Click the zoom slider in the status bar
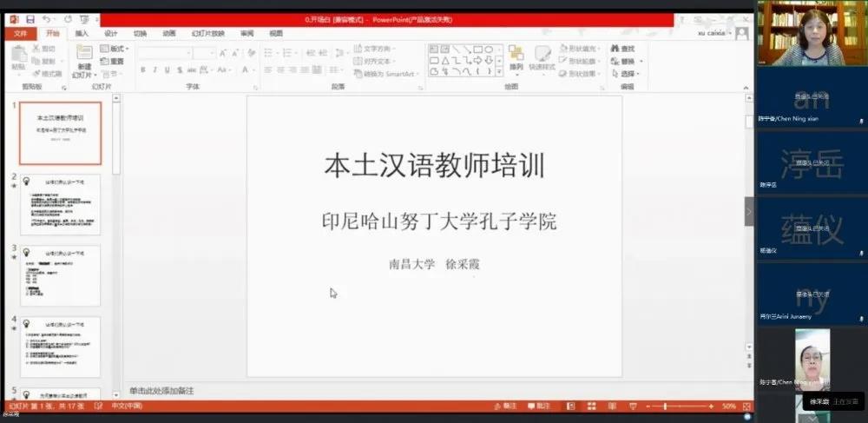The width and height of the screenshot is (868, 423). 681,406
